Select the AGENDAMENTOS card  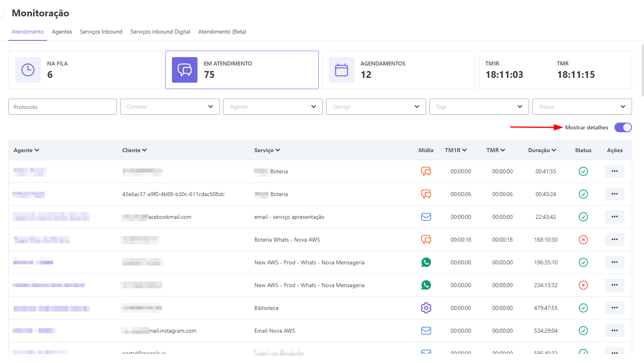click(x=399, y=70)
